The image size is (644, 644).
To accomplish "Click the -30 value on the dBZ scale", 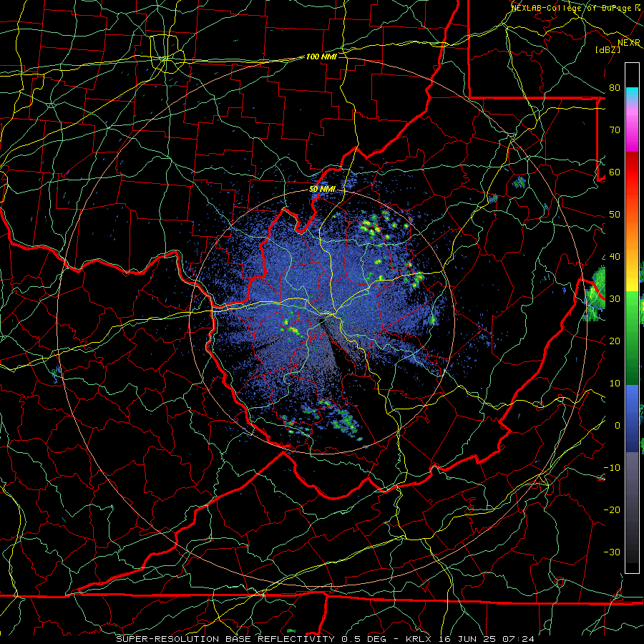I will (x=612, y=552).
